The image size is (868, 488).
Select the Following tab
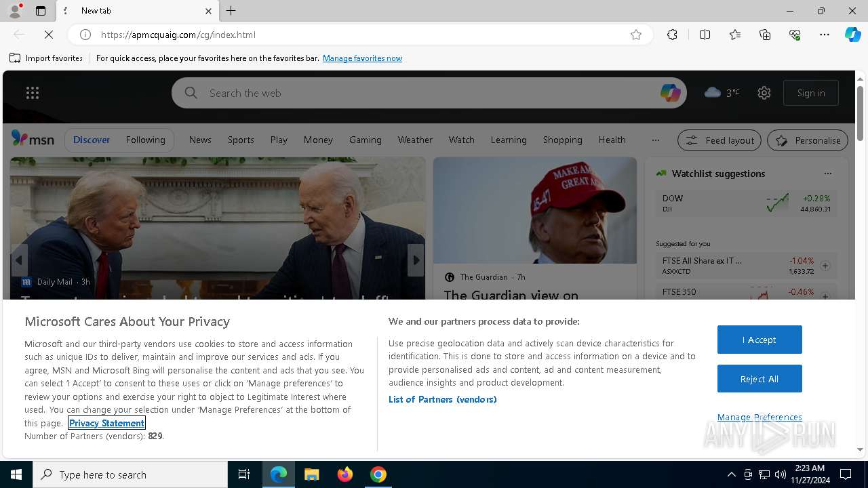point(145,140)
